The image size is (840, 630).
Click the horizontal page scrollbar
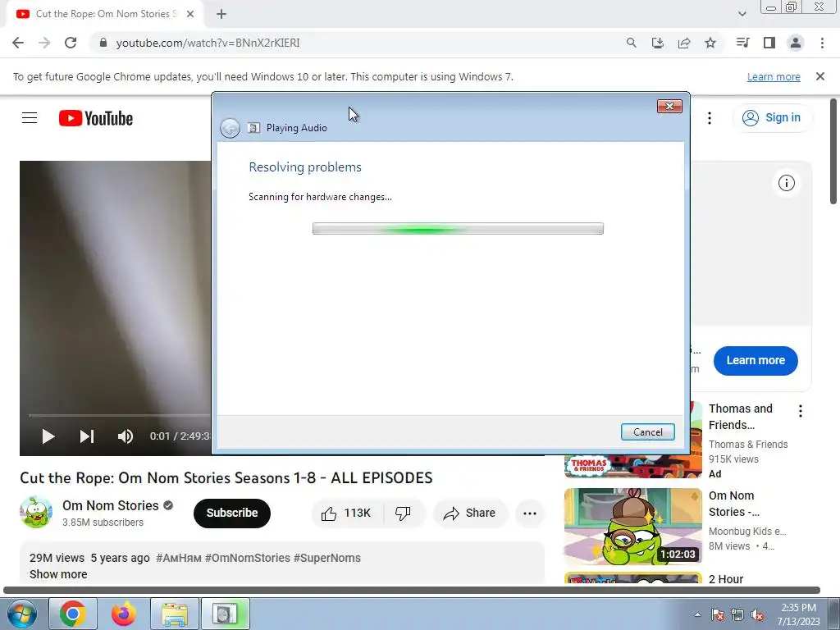tap(412, 590)
